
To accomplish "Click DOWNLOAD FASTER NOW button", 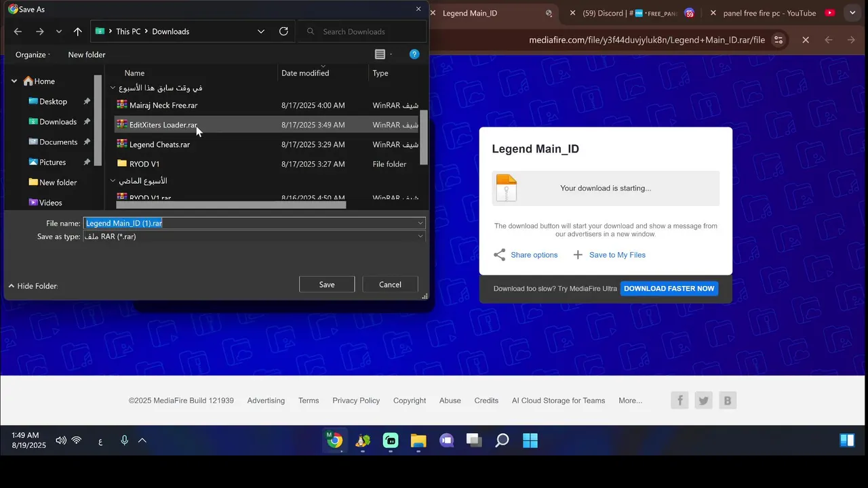I will (x=669, y=289).
